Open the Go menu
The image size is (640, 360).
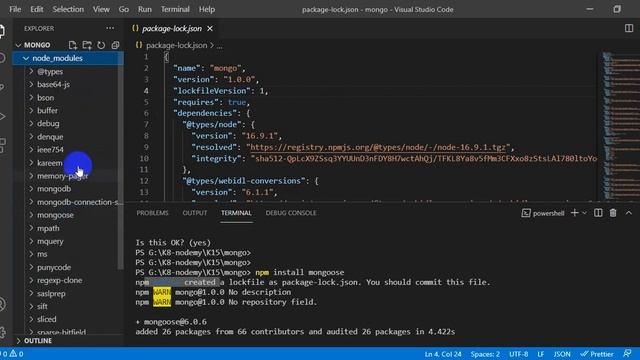pos(124,9)
